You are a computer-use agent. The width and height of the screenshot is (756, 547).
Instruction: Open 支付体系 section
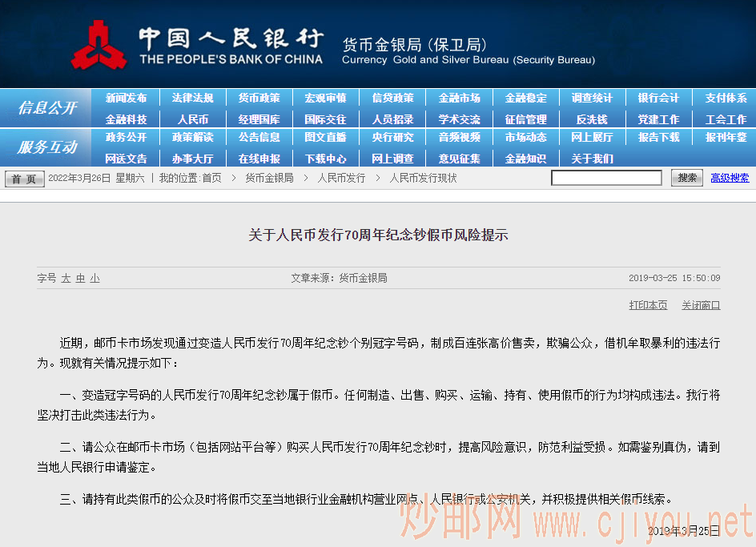pos(726,98)
